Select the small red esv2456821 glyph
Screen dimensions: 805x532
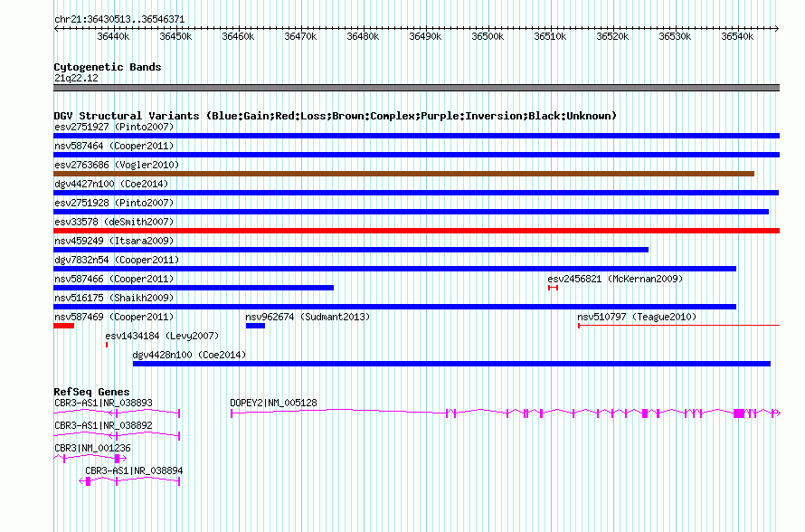click(x=553, y=288)
